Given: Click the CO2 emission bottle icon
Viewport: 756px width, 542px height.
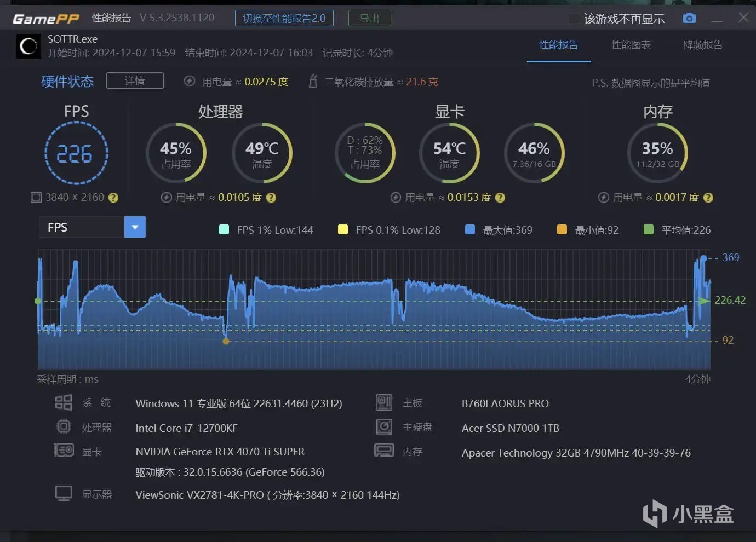Looking at the screenshot, I should pos(313,81).
